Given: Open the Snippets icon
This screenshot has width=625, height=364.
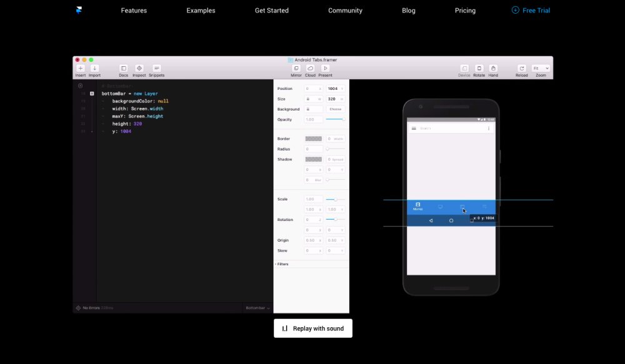Looking at the screenshot, I should [x=157, y=69].
